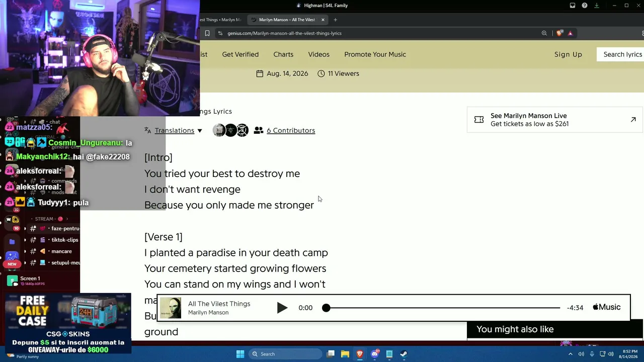Open File Explorer from the taskbar

point(345,354)
